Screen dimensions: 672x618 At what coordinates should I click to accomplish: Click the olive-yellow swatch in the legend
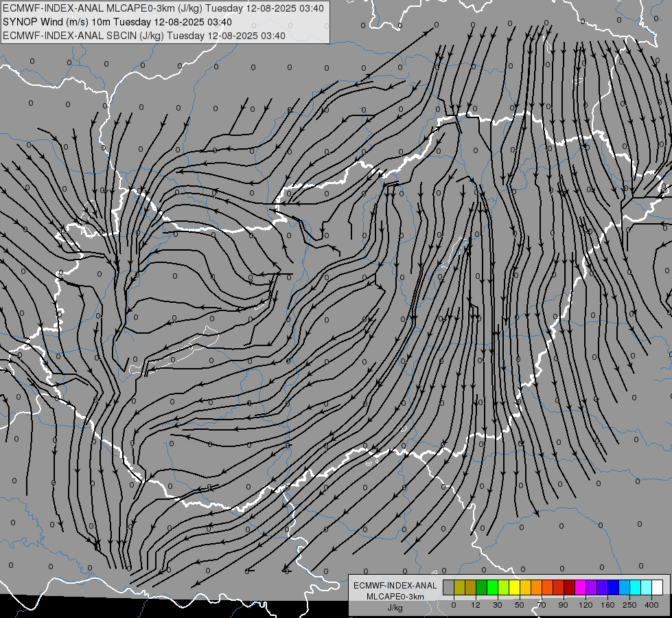pos(460,587)
